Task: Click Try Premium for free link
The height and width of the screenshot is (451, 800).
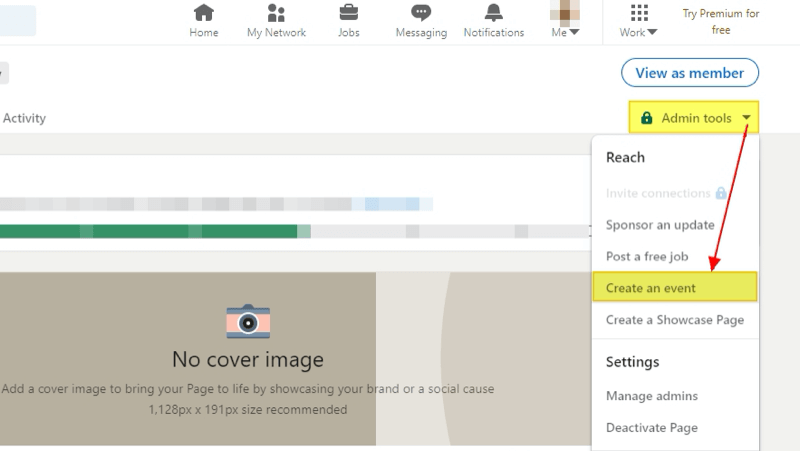Action: [x=721, y=21]
